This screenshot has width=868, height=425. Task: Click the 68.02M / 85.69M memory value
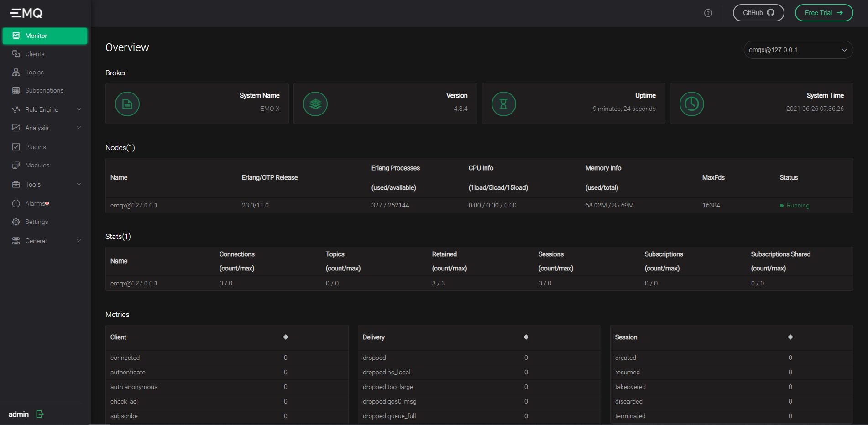click(x=609, y=205)
